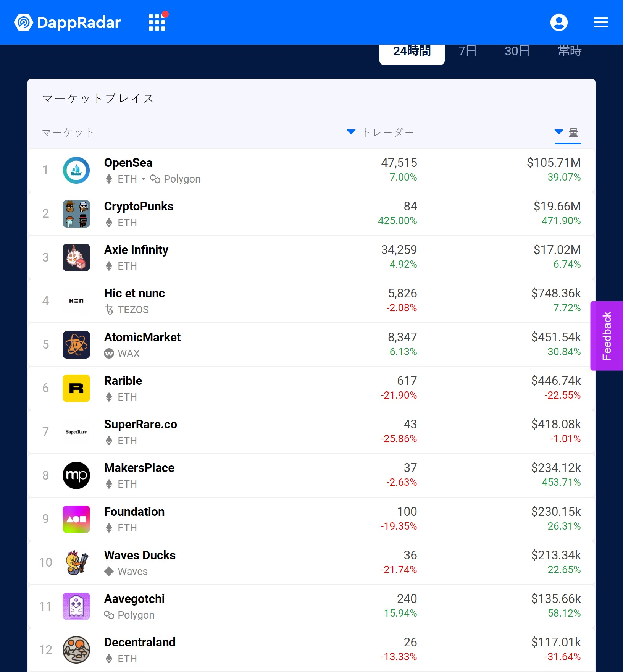Click the Rarible yellow R logo
Screen dimensions: 623x672
pos(76,388)
